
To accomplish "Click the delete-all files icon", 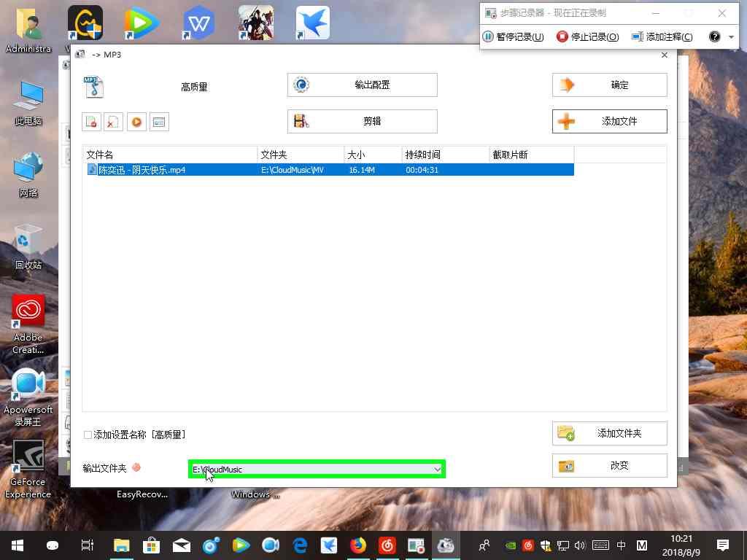I will point(91,122).
